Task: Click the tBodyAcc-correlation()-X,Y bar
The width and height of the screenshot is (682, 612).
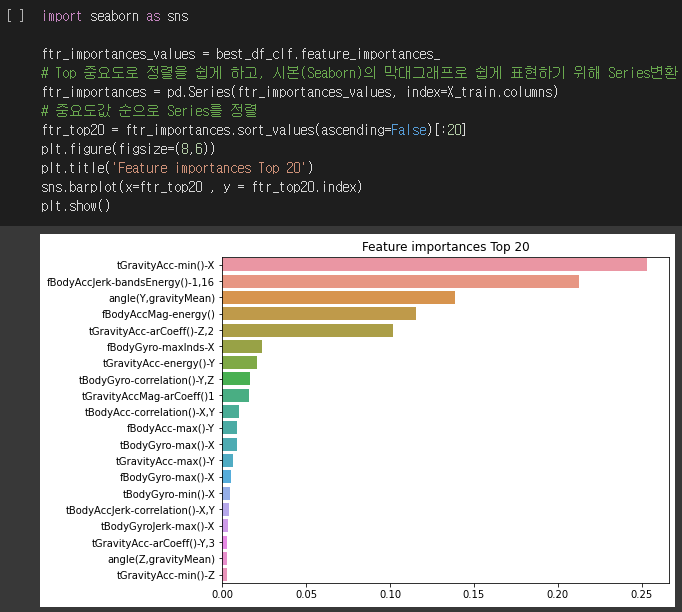Action: (231, 411)
